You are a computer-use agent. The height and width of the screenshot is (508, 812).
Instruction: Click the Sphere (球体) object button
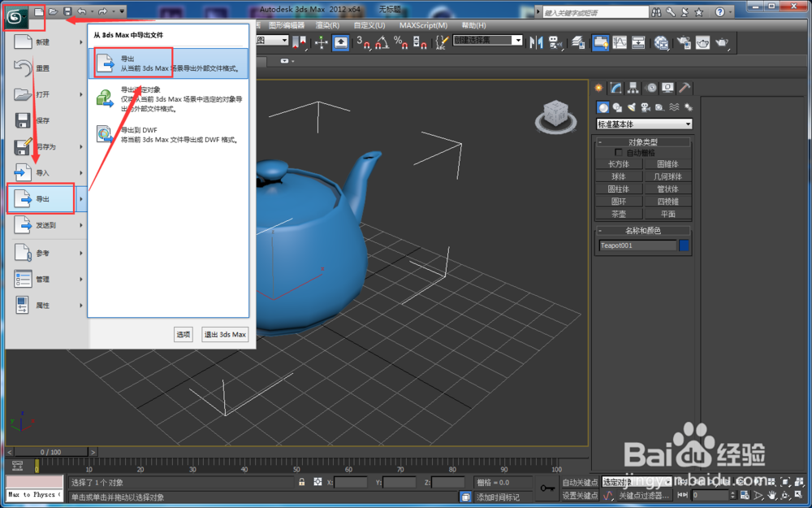coord(619,176)
